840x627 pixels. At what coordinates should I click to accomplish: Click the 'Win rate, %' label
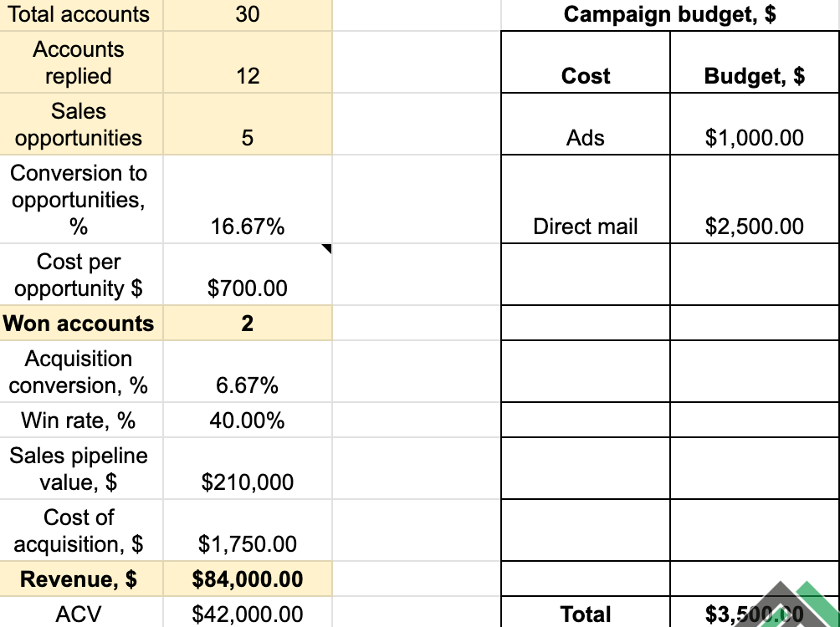coord(81,420)
